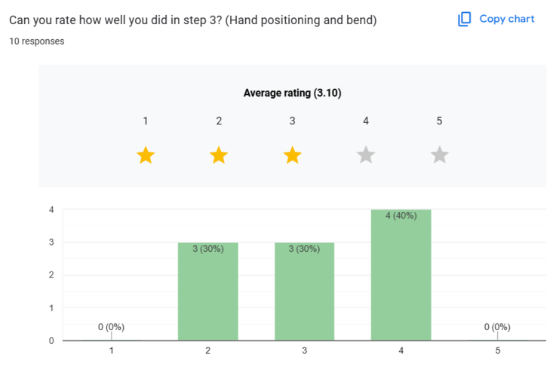
Task: Click the number 5 above the stars
Action: [439, 121]
